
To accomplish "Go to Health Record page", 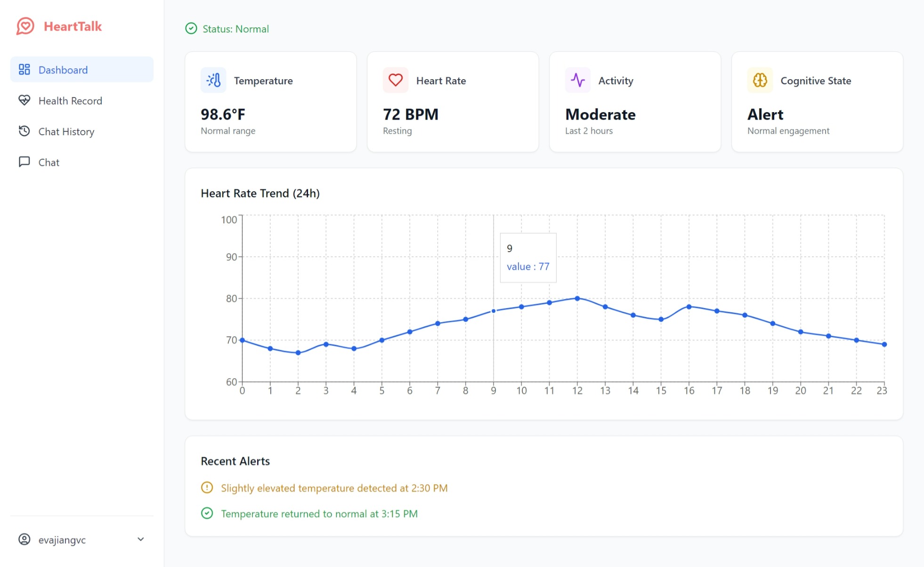I will [70, 101].
